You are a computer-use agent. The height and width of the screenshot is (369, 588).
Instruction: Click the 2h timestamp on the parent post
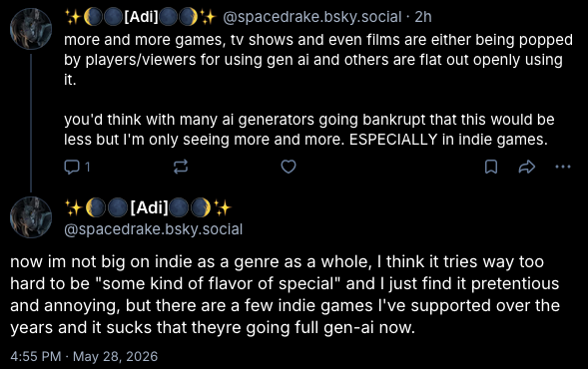coord(423,17)
